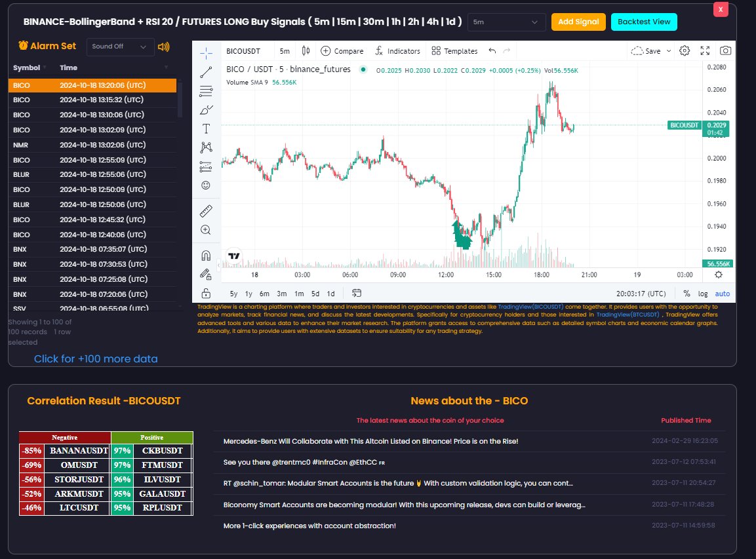756x559 pixels.
Task: Sort signals by Time column
Action: coord(68,67)
